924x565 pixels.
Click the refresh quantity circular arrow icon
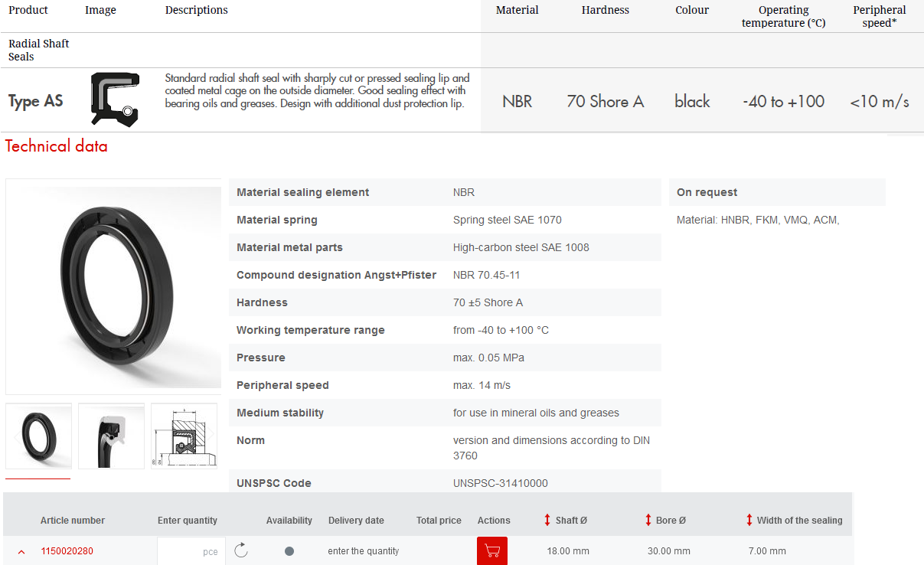(241, 550)
